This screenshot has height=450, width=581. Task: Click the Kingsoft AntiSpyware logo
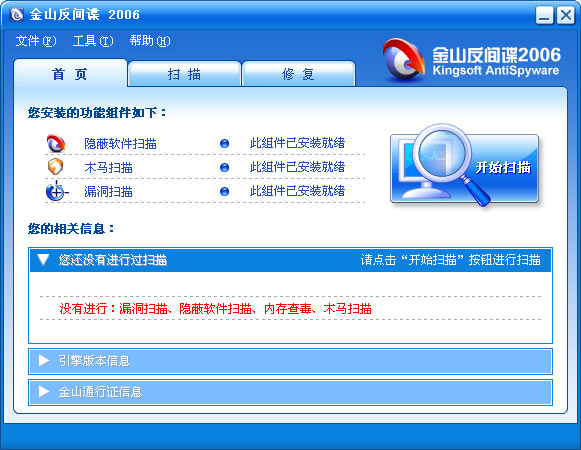click(471, 60)
